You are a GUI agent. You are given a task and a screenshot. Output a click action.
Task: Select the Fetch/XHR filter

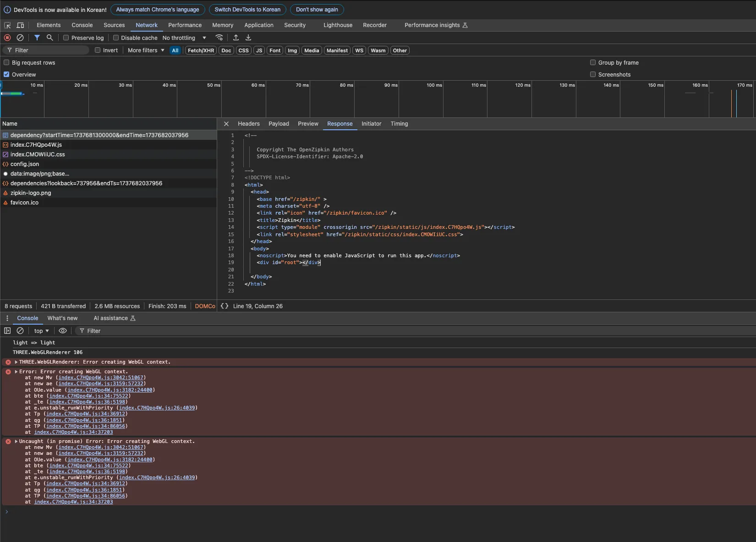(x=201, y=50)
